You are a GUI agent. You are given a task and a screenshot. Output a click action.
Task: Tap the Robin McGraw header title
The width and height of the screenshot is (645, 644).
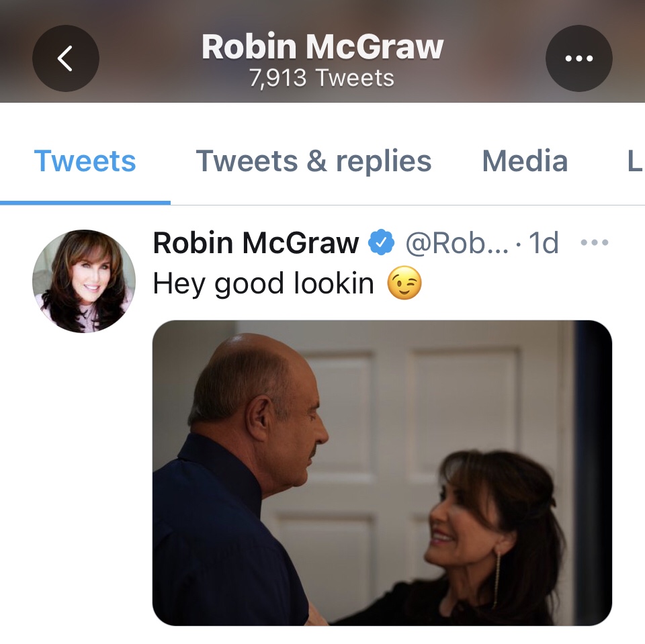point(322,47)
